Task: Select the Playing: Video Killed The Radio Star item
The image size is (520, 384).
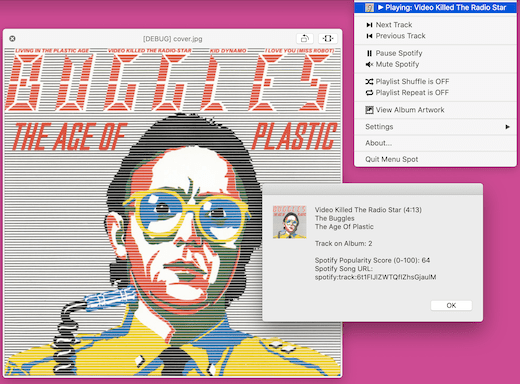Action: coord(435,8)
